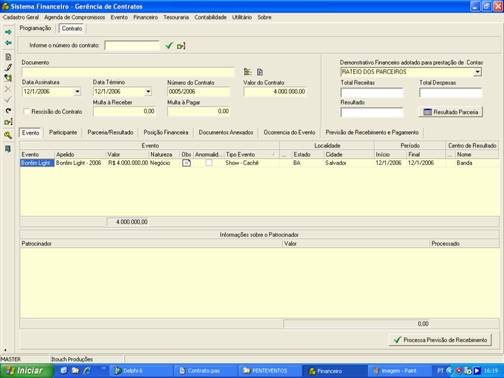Click the Multa à Pagar field
Viewport: 504px width, 378px height.
199,111
